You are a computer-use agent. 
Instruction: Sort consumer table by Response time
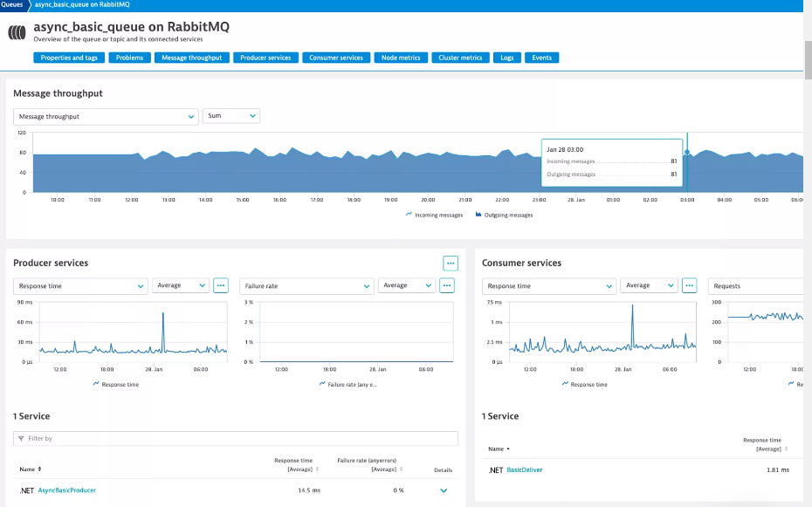tap(766, 444)
